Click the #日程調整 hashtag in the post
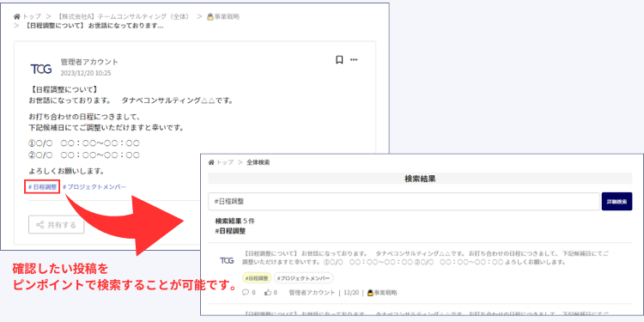The height and width of the screenshot is (322, 644). click(x=43, y=187)
